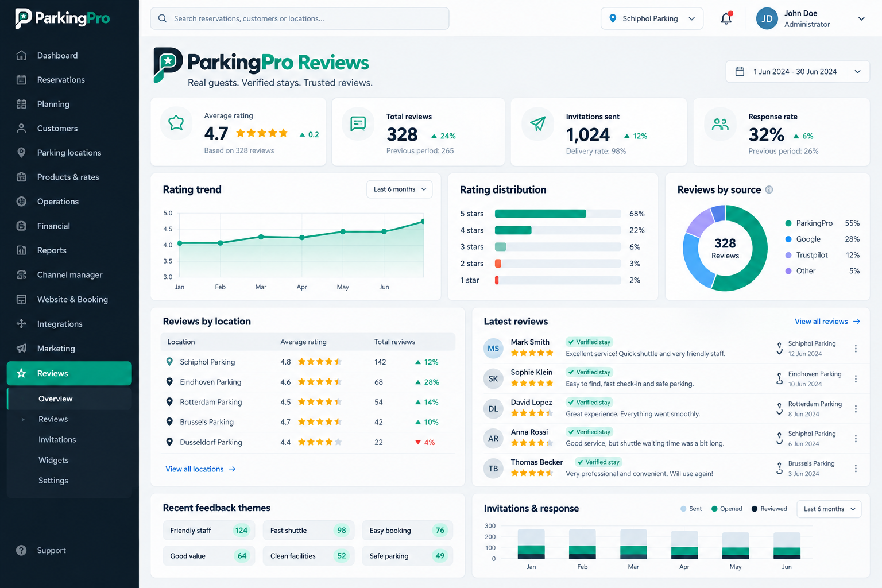882x588 pixels.
Task: Click the Clean facilities theme chip
Action: click(x=308, y=556)
